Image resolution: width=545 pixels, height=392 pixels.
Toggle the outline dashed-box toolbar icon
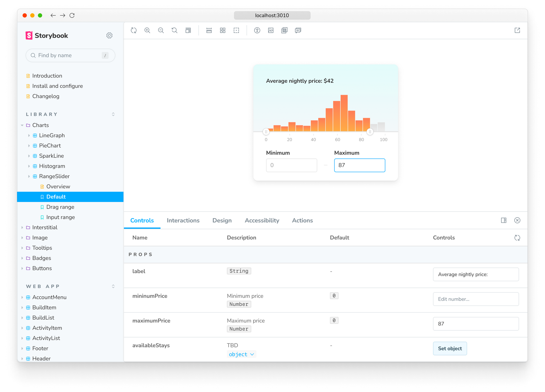[236, 31]
